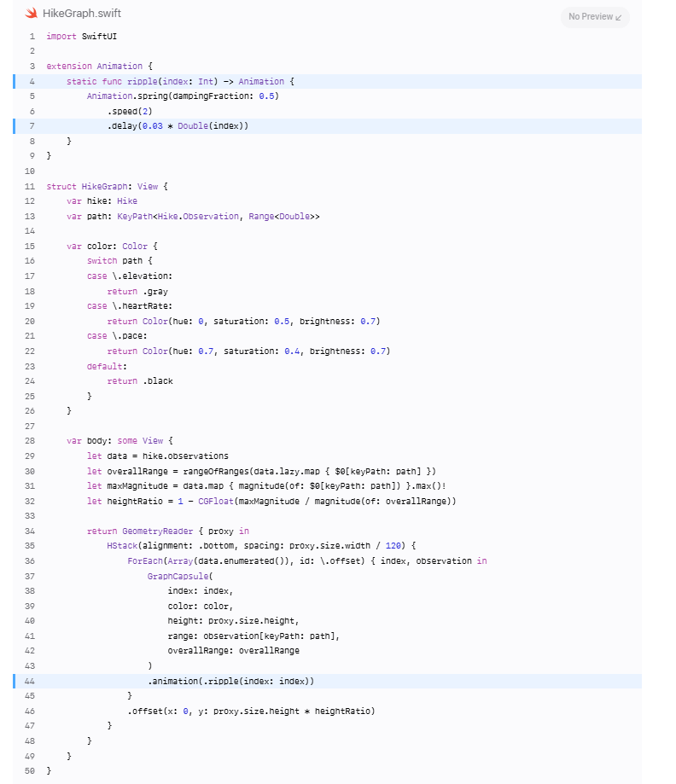Image resolution: width=676 pixels, height=784 pixels.
Task: Click the 'default:' line
Action: pyautogui.click(x=107, y=367)
